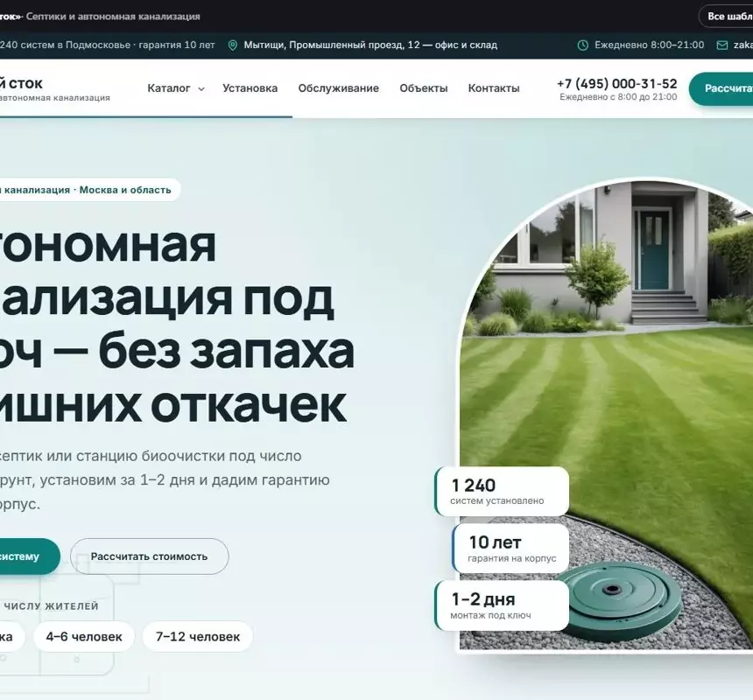Click the location pin icon near Мытищи address
This screenshot has height=700, width=753.
[232, 45]
